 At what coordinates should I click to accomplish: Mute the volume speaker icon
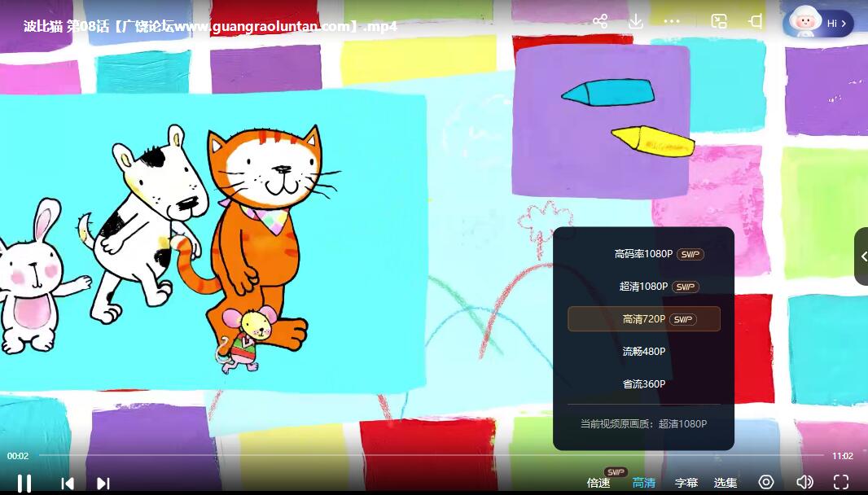804,482
